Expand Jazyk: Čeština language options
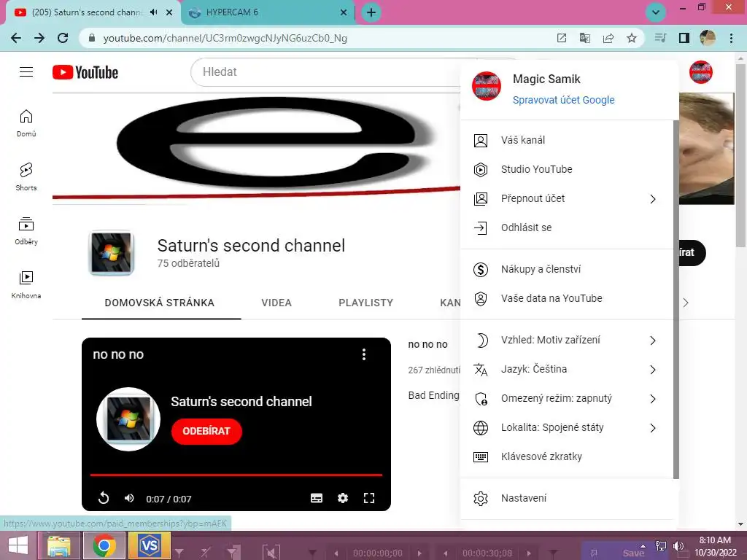747x560 pixels. coord(567,370)
